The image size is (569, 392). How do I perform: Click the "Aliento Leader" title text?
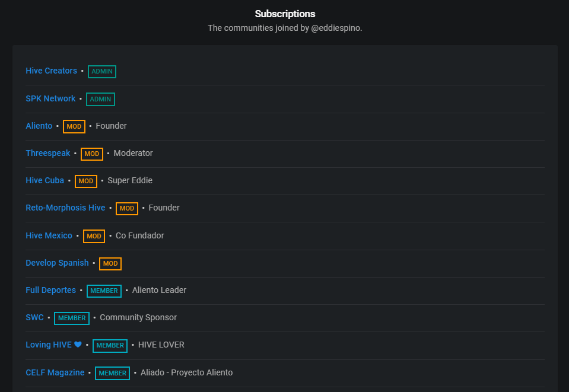click(159, 290)
